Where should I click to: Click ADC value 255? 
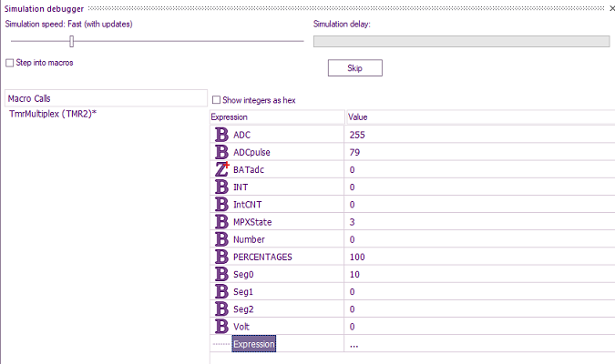pos(357,135)
